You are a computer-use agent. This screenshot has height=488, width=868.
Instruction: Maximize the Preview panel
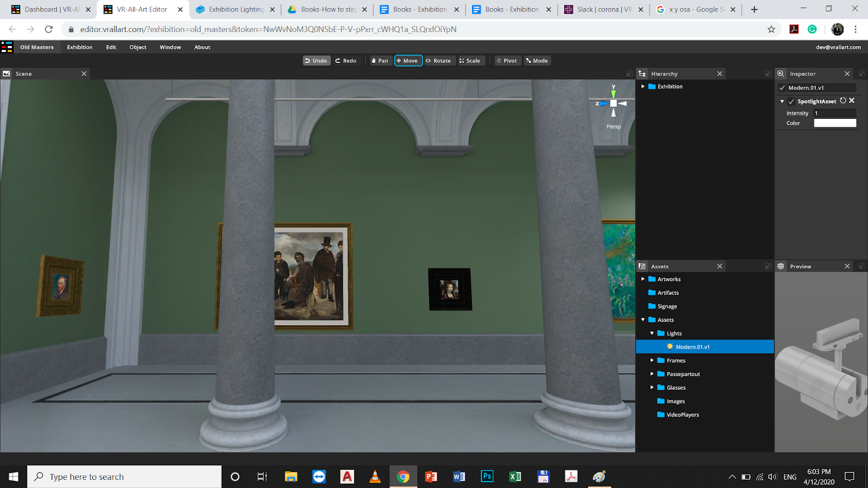click(861, 266)
